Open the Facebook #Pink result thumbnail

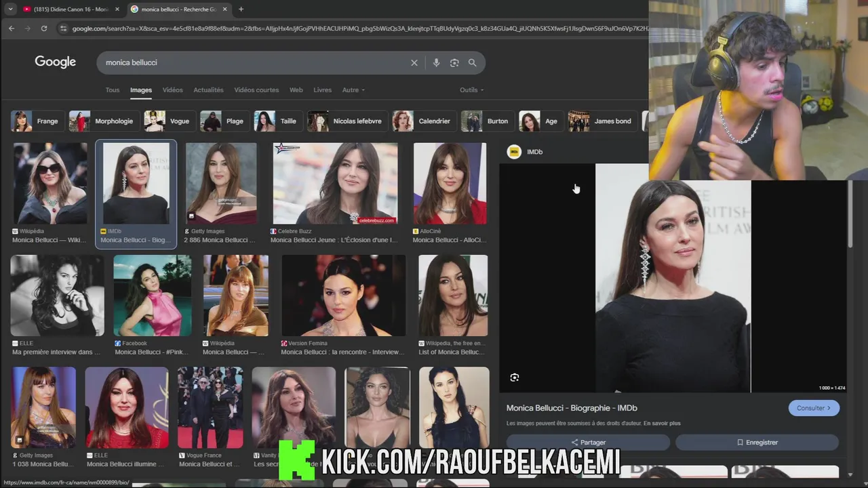pyautogui.click(x=153, y=296)
